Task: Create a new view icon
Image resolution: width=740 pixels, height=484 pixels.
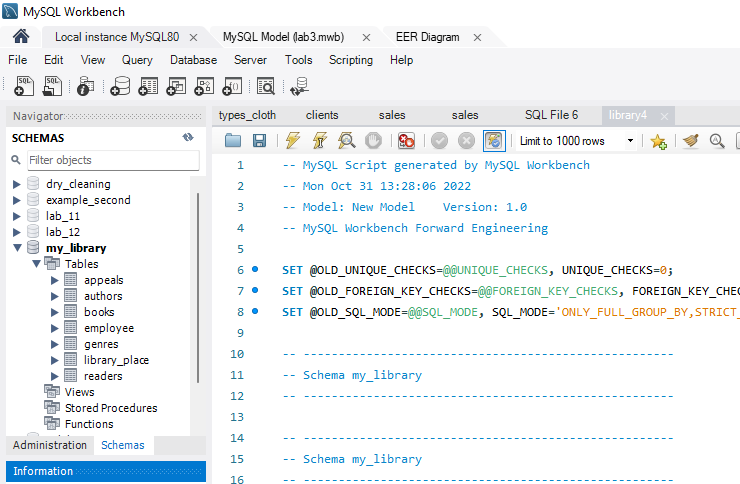Action: pos(176,86)
